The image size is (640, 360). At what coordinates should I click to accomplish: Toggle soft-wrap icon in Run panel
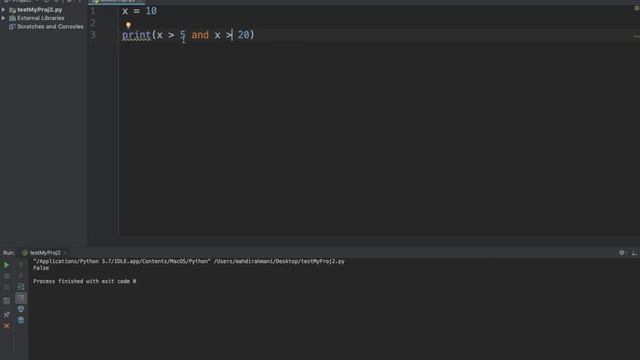21,287
